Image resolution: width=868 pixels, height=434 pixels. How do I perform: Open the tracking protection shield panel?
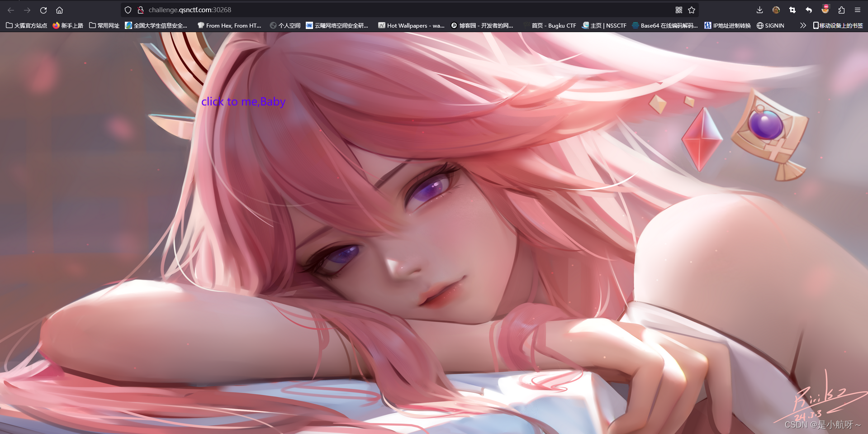[x=128, y=10]
